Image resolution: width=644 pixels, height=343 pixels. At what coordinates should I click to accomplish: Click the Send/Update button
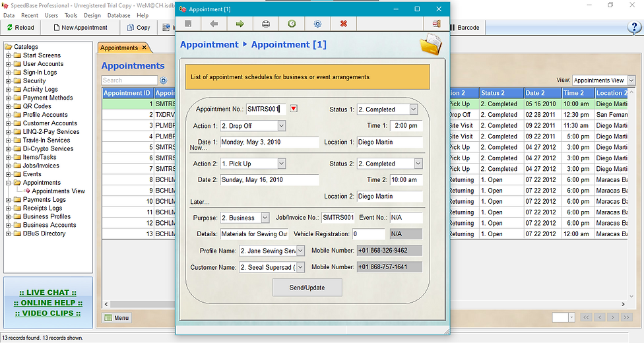[307, 288]
